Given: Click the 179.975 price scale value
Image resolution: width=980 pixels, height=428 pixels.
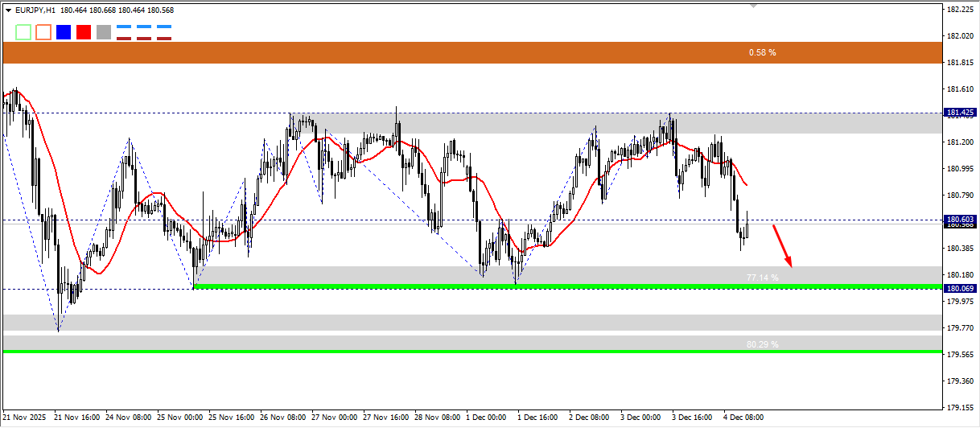Looking at the screenshot, I should click(961, 302).
